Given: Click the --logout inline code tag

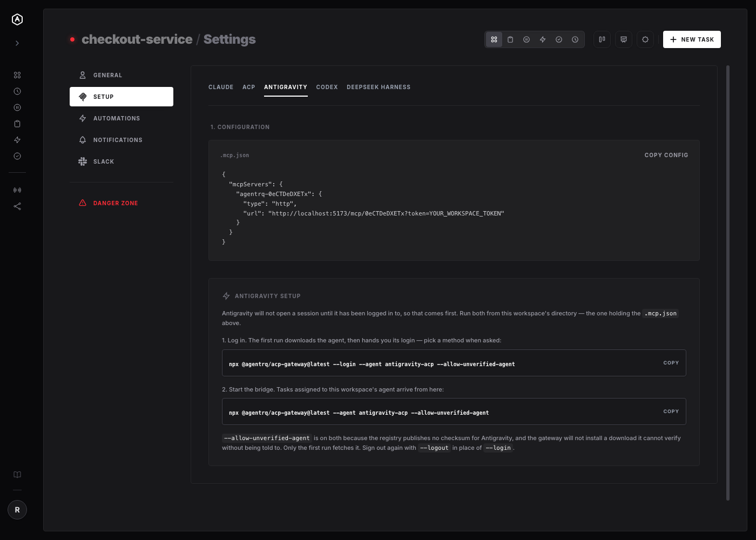Looking at the screenshot, I should click(x=434, y=448).
